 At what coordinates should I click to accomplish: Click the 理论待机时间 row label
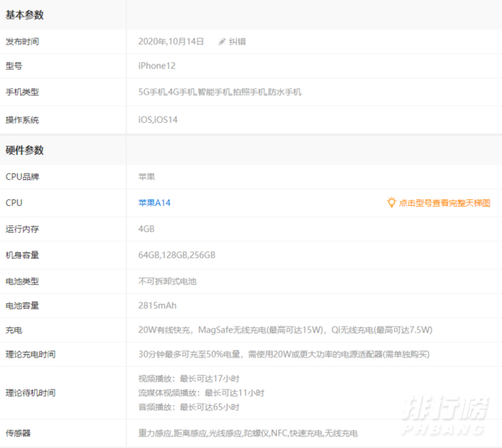(x=30, y=393)
